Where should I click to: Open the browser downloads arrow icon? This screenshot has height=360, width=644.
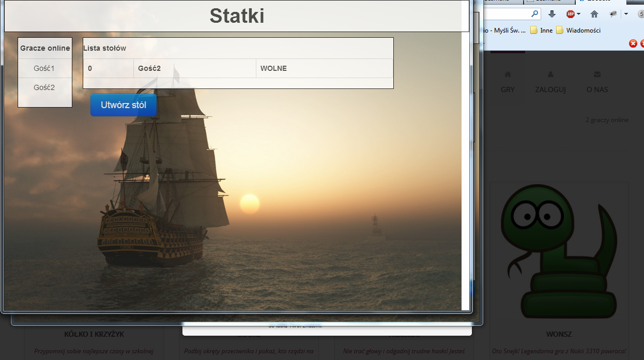pos(552,14)
